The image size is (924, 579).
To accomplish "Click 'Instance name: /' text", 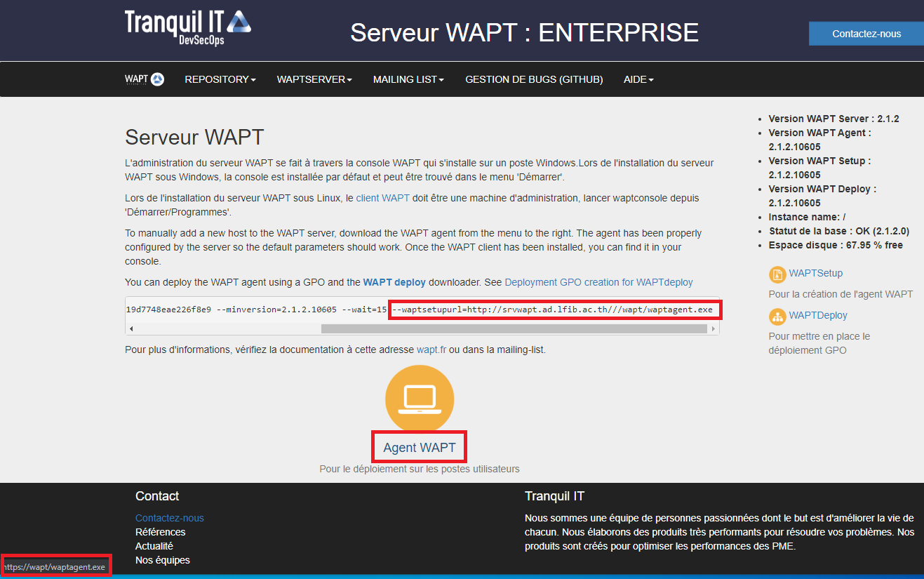I will click(x=807, y=217).
